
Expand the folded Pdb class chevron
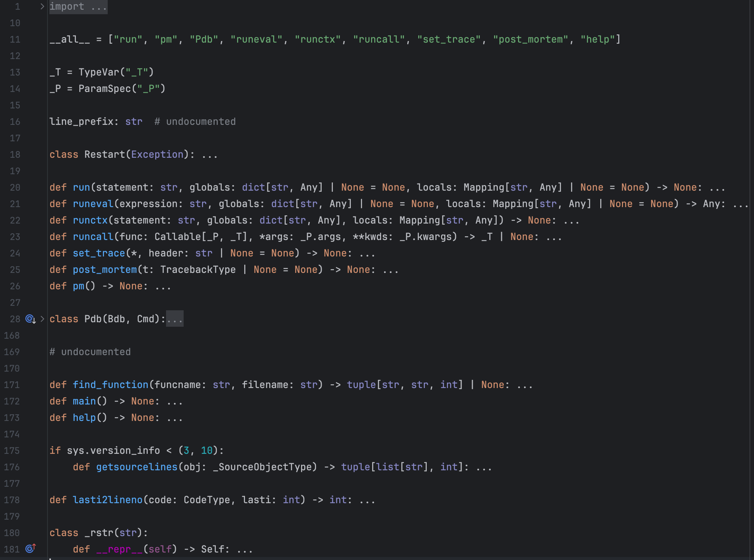[42, 319]
